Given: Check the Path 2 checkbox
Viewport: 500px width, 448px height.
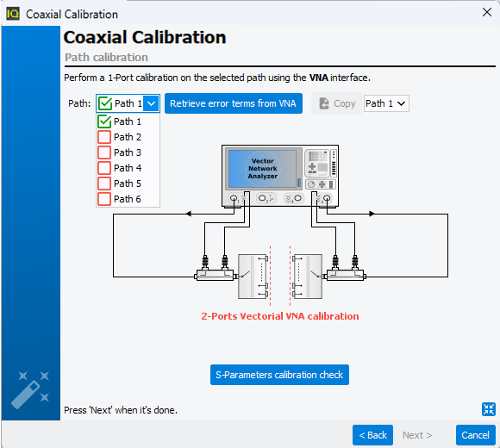Looking at the screenshot, I should coord(104,137).
